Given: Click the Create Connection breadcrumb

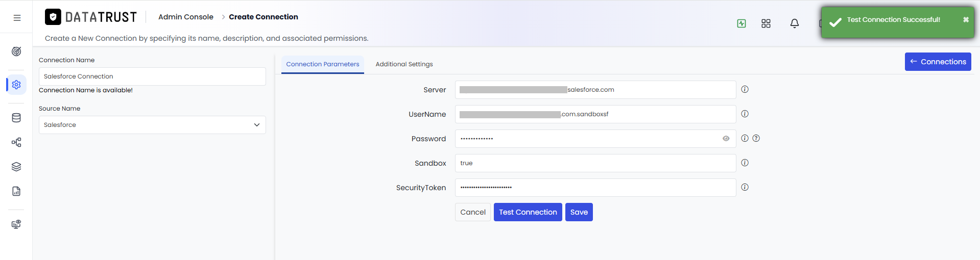Looking at the screenshot, I should (264, 17).
